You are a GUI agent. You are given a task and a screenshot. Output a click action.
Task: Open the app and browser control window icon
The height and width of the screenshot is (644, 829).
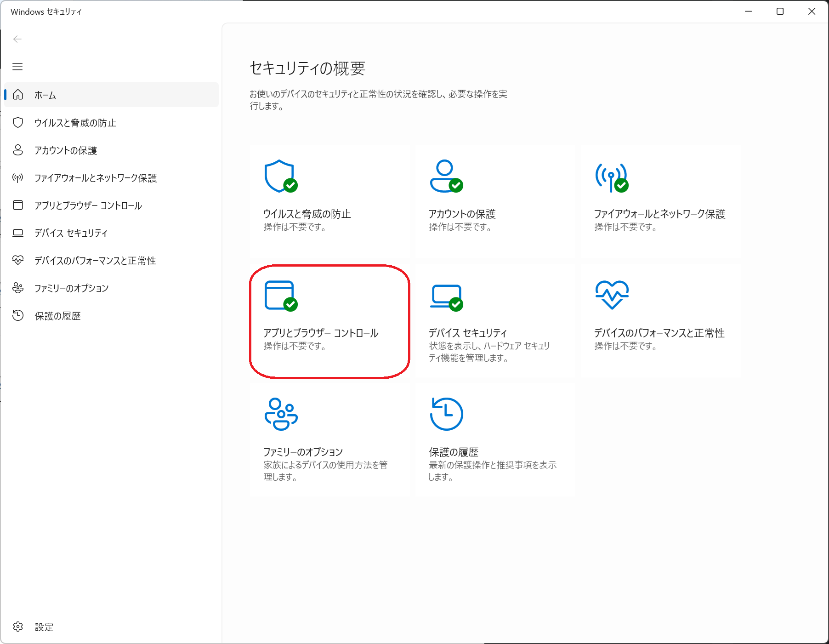coord(280,296)
